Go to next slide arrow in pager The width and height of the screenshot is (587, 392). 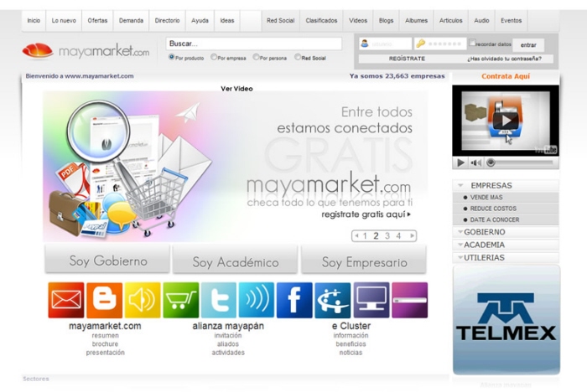(412, 235)
